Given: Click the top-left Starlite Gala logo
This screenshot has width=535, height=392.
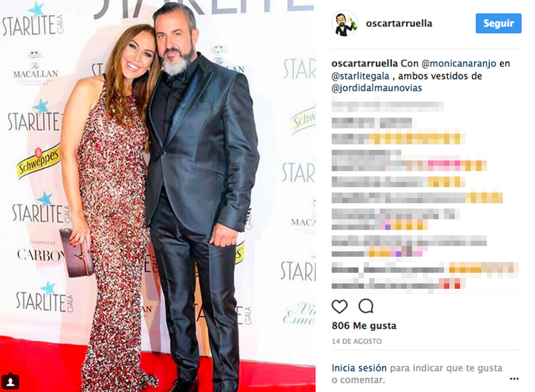Looking at the screenshot, I should click(33, 20).
